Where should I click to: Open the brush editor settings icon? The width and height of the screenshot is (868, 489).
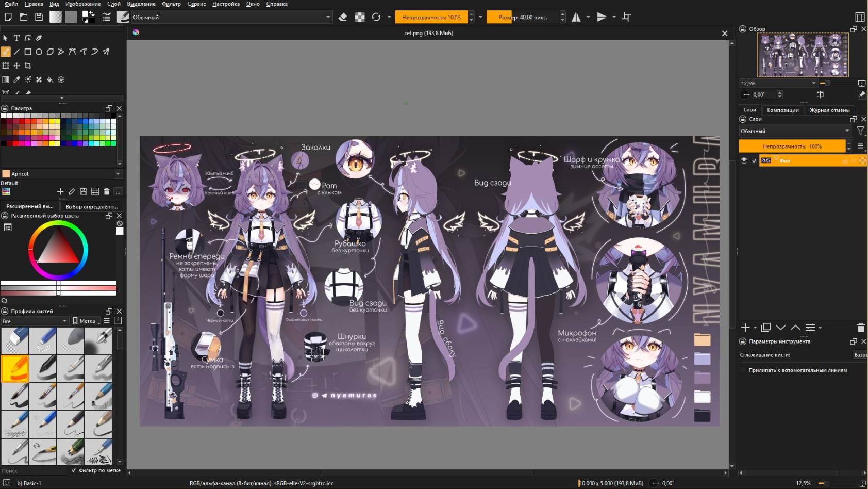[x=106, y=17]
